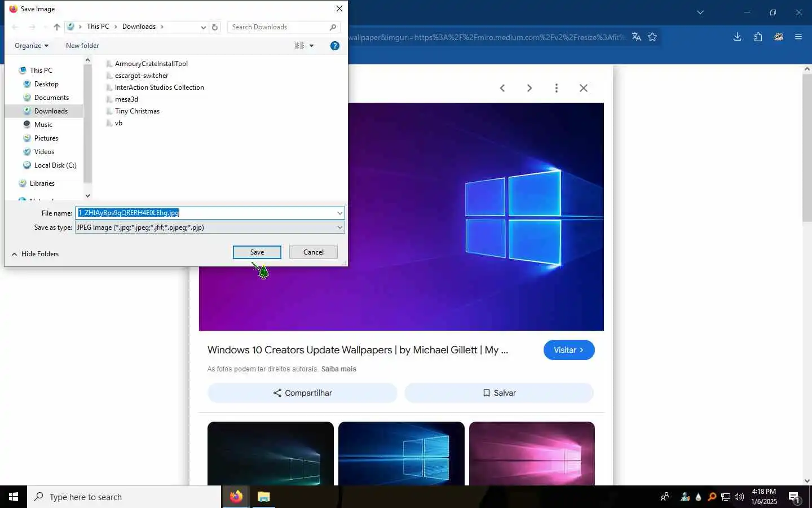Screen dimensions: 812x508
Task: Go to the previous image in viewer
Action: pos(502,88)
